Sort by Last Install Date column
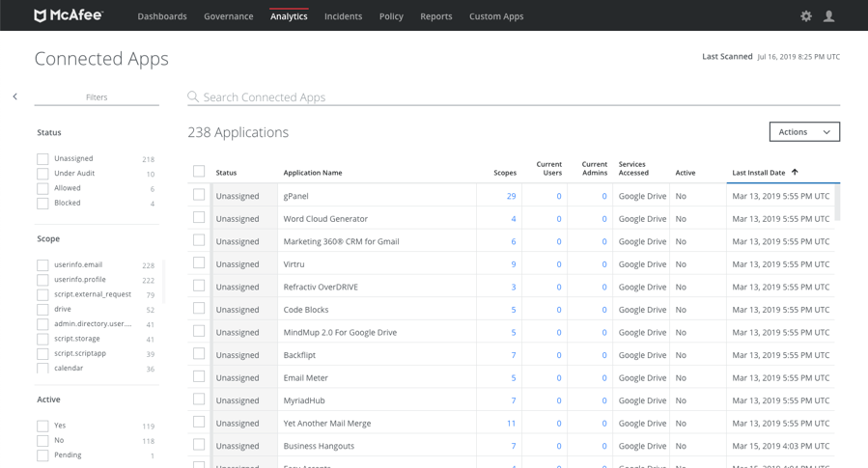Image resolution: width=868 pixels, height=468 pixels. 758,173
